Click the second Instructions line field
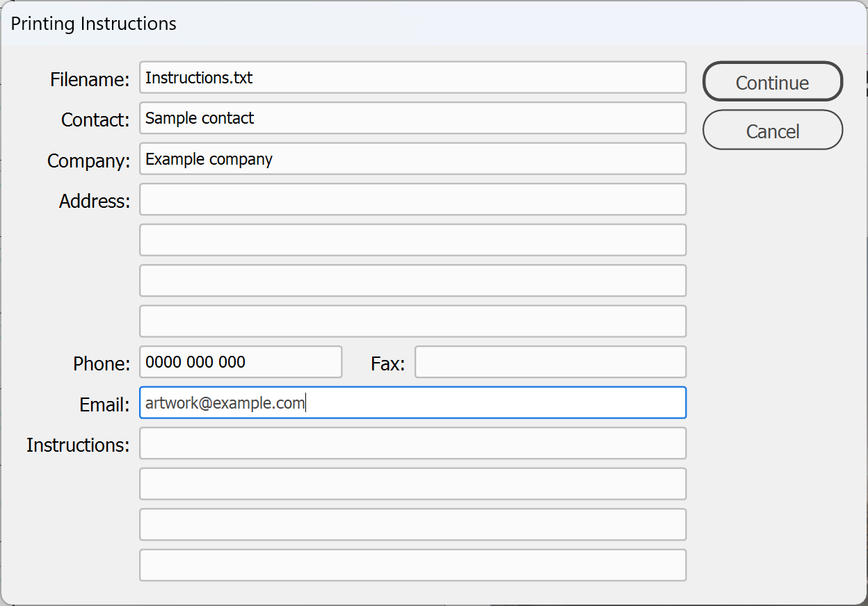Screen dimensions: 868x606 pyautogui.click(x=413, y=484)
